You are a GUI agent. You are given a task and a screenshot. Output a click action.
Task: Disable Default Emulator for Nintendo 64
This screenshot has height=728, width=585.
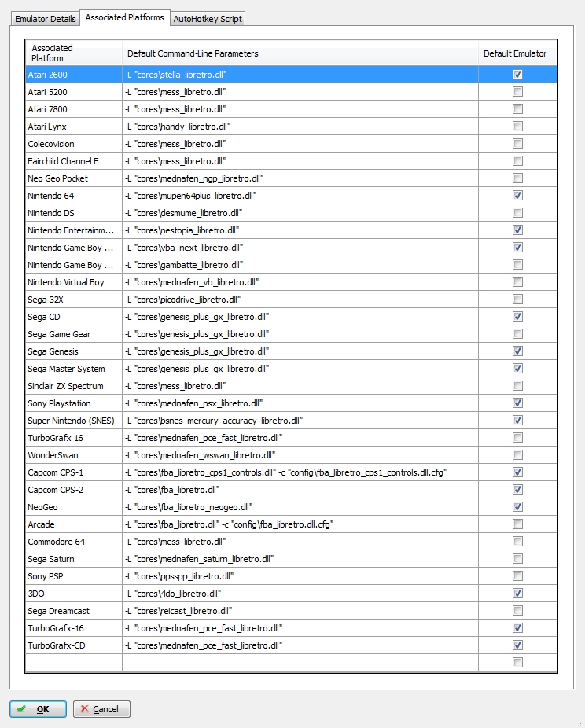[517, 196]
